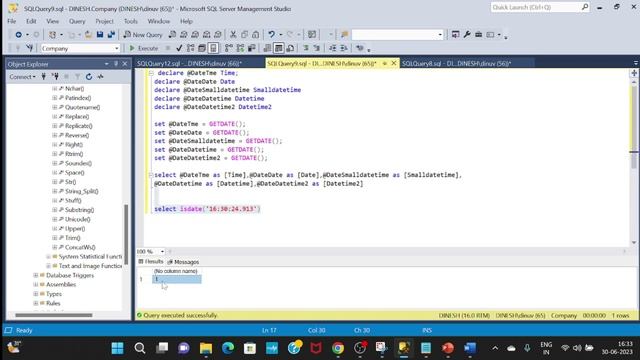Open the Tools menu
Screen dimensions: 640x360
131,21
